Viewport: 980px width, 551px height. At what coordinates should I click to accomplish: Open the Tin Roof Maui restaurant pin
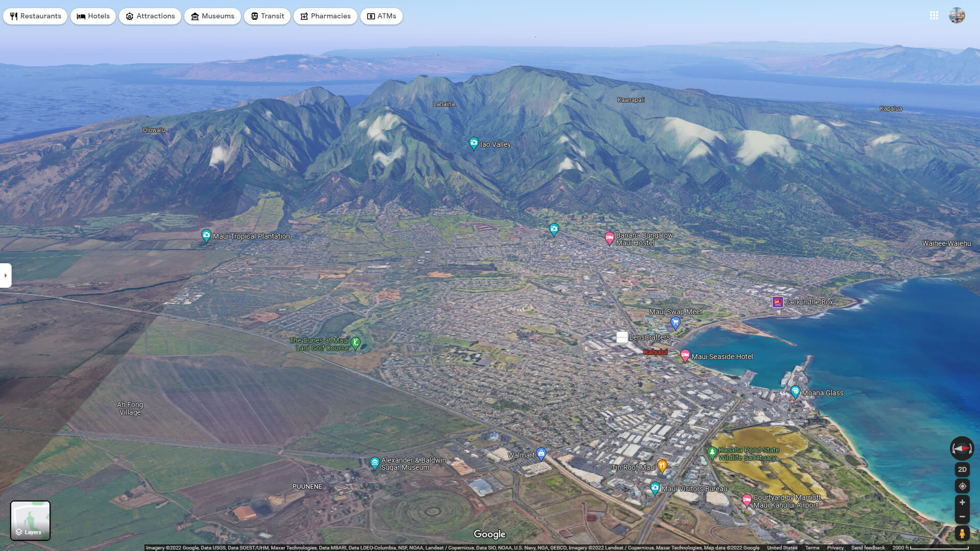[662, 465]
